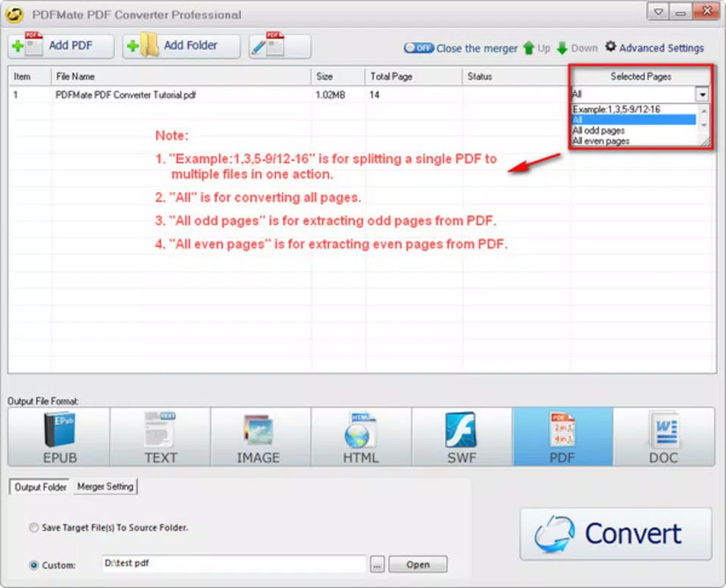Select DOC output format
The image size is (726, 588).
pos(664,437)
